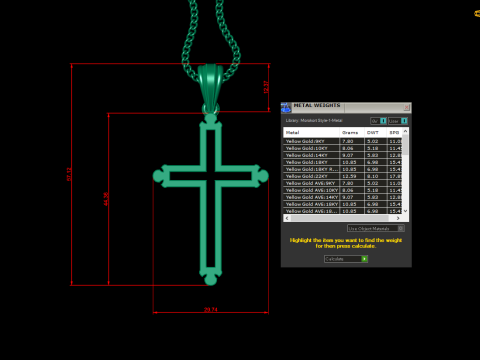This screenshot has height=360, width=480.
Task: Select the Yellow Gold AVE:18KY row
Action: 342,204
